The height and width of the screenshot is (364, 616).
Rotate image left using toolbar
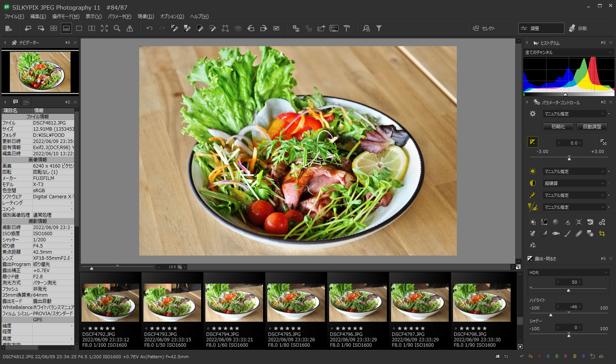[x=251, y=28]
